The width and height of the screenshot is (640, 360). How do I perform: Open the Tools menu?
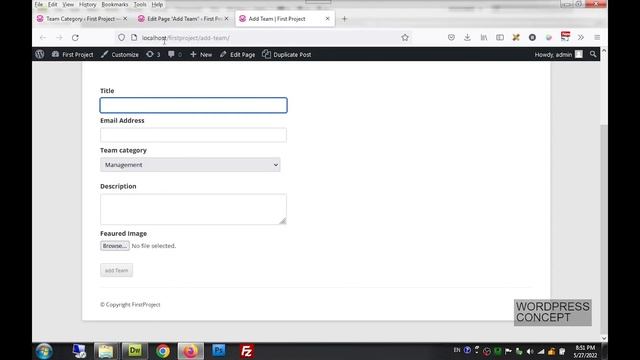(140, 4)
